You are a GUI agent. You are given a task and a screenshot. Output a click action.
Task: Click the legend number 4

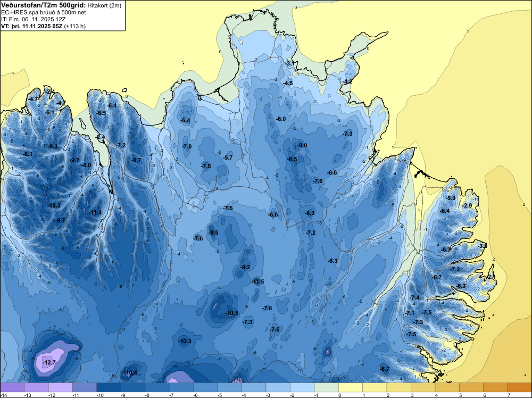click(x=436, y=395)
